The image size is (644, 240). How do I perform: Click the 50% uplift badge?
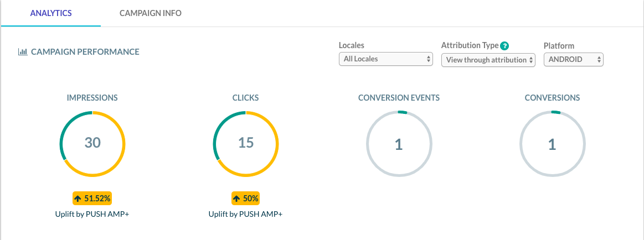click(x=246, y=199)
